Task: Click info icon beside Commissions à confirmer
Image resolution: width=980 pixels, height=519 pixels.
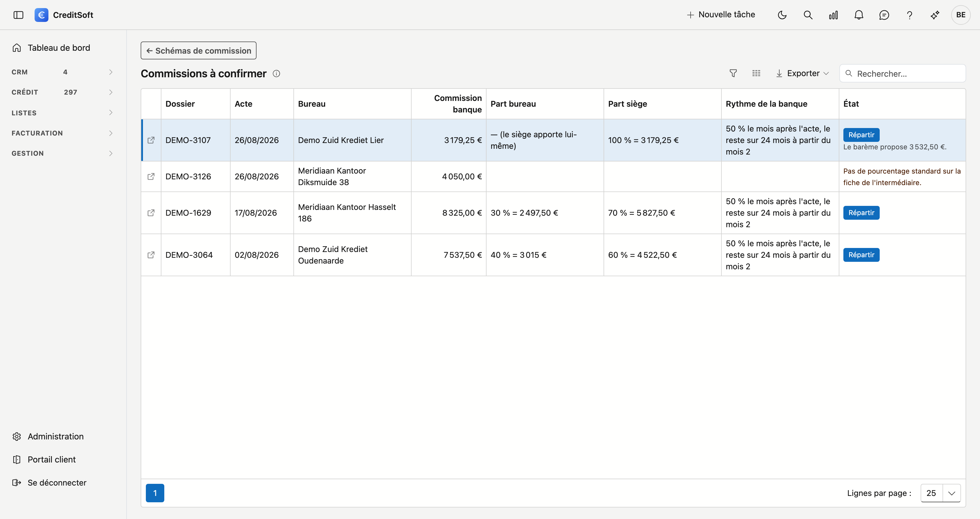Action: pyautogui.click(x=277, y=74)
